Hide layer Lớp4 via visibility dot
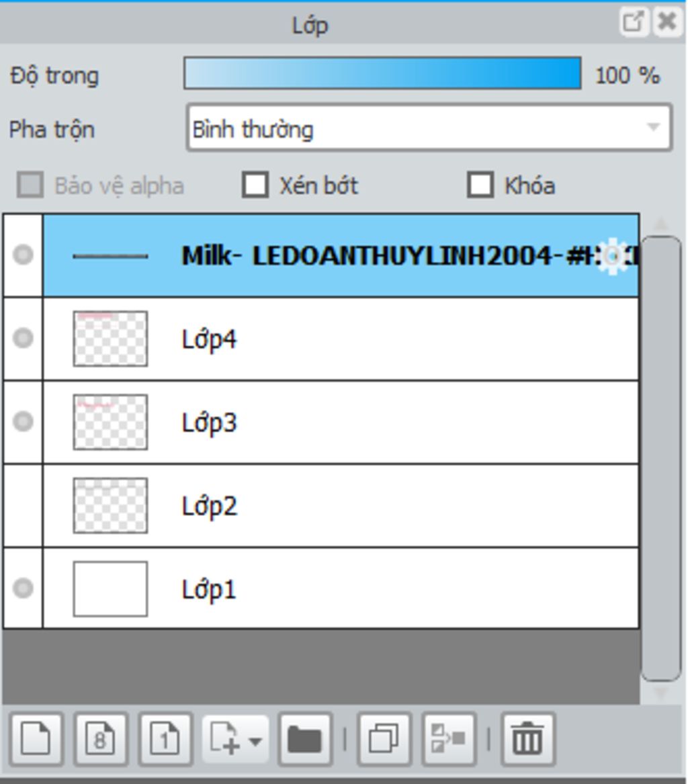This screenshot has width=688, height=784. pyautogui.click(x=23, y=338)
